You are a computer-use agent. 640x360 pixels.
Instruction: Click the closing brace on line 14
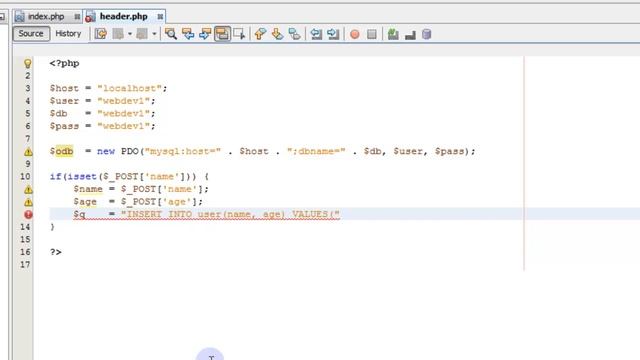(x=52, y=227)
